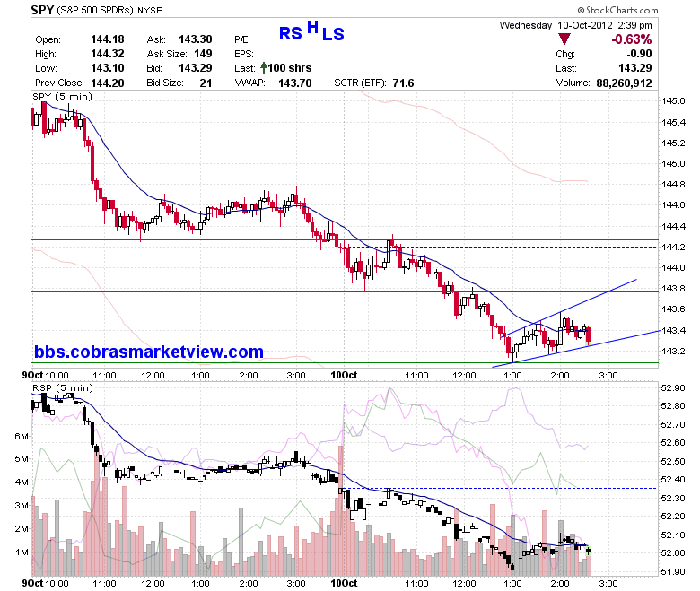
Task: Click the -0.63% percent change figure
Action: 632,39
